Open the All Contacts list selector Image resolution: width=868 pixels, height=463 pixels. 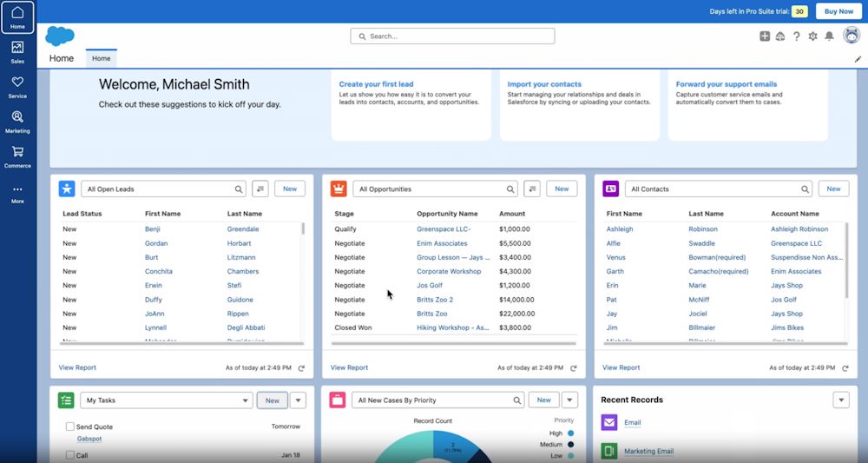pyautogui.click(x=719, y=189)
